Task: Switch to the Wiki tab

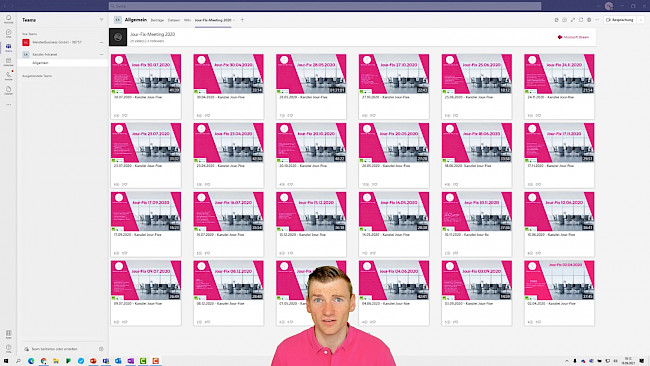Action: coord(187,20)
